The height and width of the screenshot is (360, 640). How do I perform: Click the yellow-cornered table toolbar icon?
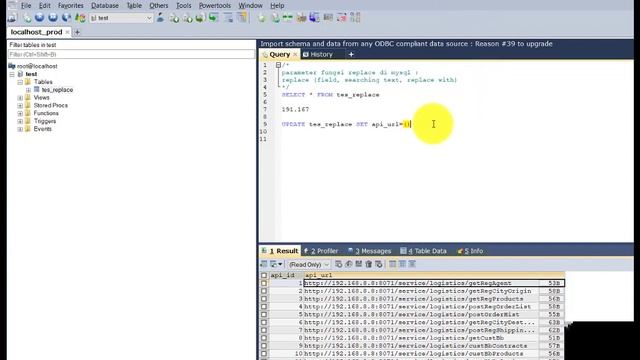(242, 18)
